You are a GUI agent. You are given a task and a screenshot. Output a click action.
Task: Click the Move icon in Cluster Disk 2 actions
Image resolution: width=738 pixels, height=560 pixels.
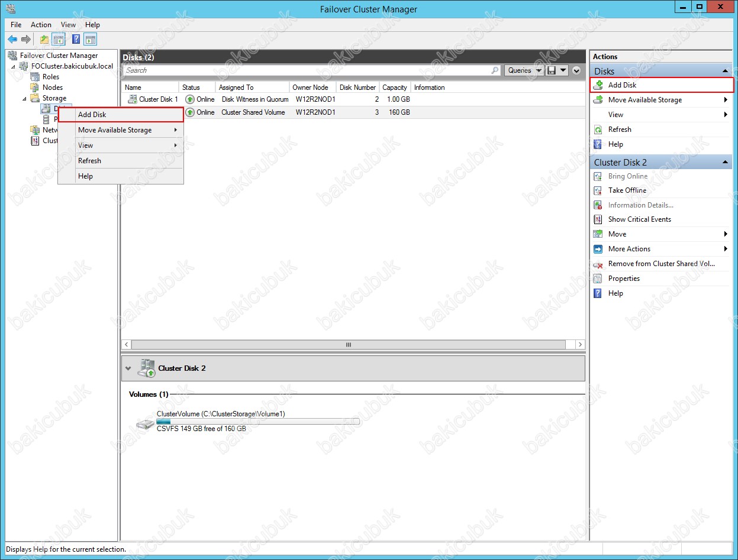click(x=598, y=234)
